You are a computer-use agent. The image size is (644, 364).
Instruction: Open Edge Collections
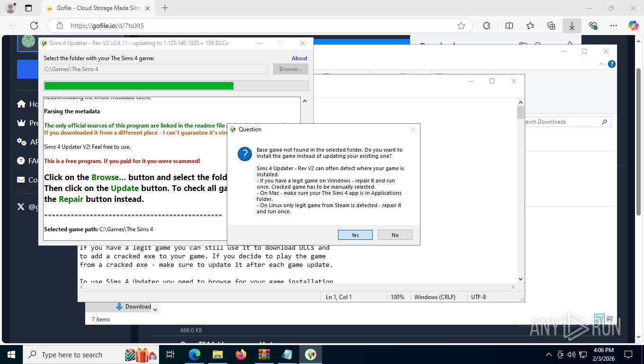pos(551,26)
